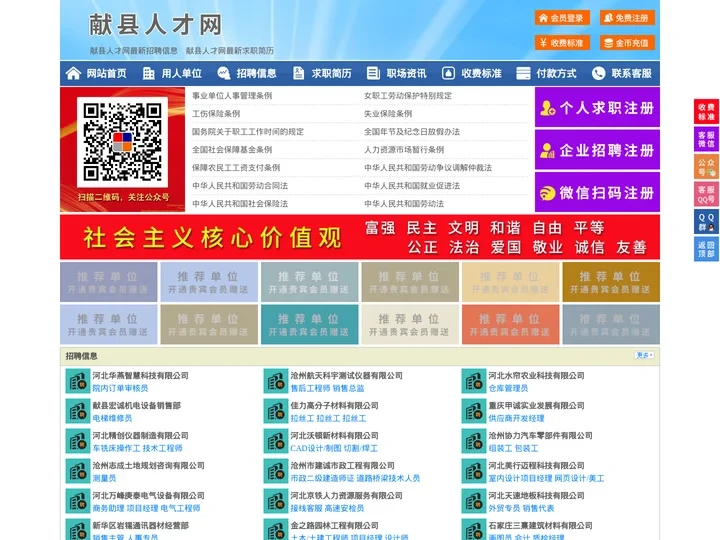Click the phone icon beside 联系客服
The image size is (720, 540).
[x=598, y=73]
